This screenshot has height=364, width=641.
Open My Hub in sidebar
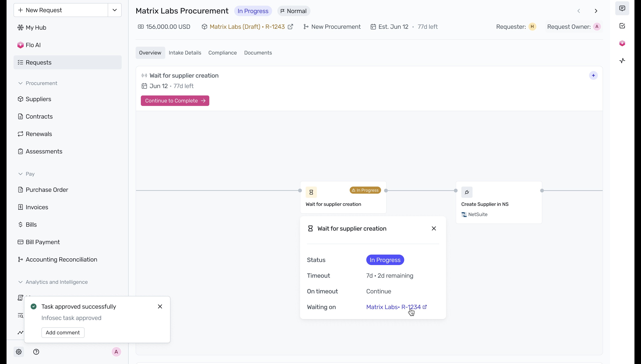[x=68, y=27]
